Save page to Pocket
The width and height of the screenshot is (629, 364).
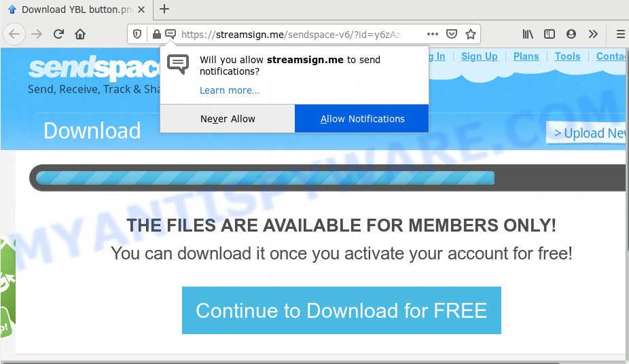452,34
